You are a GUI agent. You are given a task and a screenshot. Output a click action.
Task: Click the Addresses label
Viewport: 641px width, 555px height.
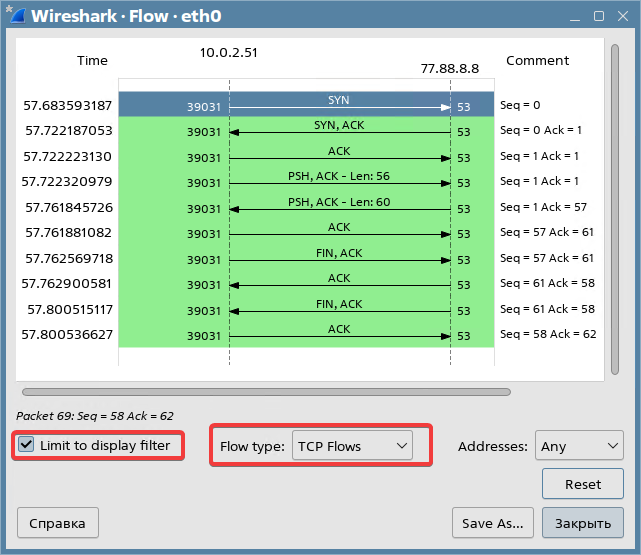tap(493, 446)
